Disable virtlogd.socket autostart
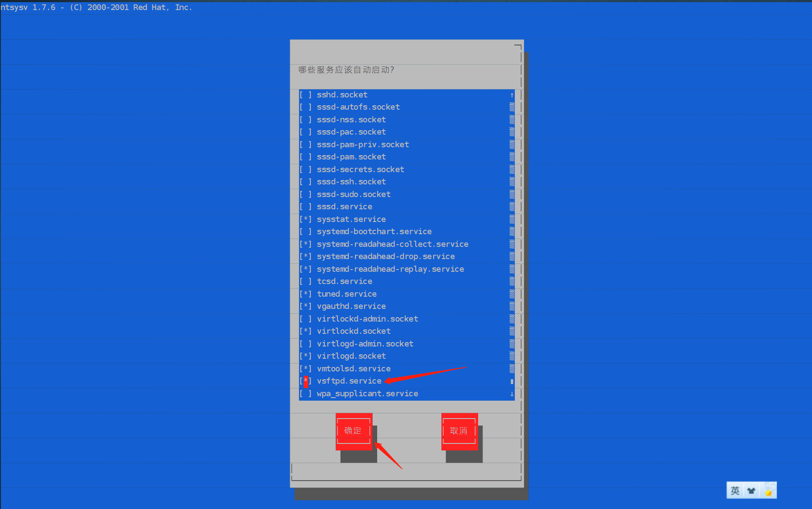Image resolution: width=812 pixels, height=509 pixels. 305,356
